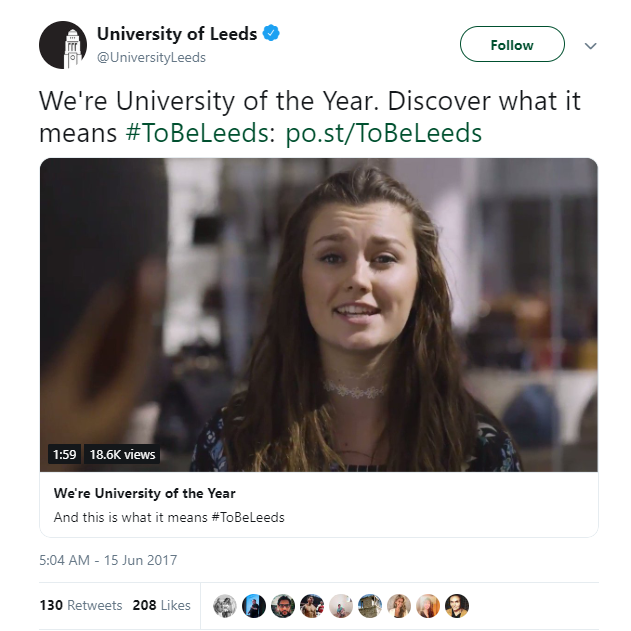This screenshot has height=631, width=631.
Task: Play the University of the Year video
Action: 319,314
